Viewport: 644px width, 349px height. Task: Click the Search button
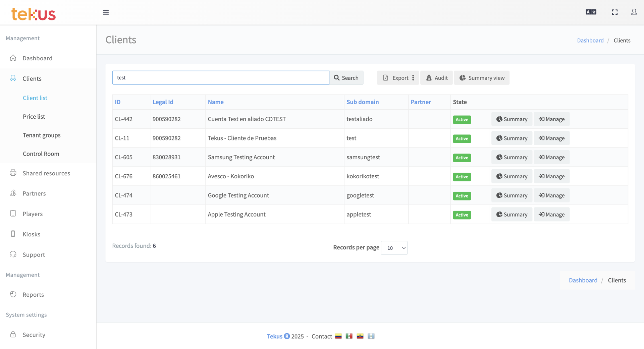click(346, 78)
